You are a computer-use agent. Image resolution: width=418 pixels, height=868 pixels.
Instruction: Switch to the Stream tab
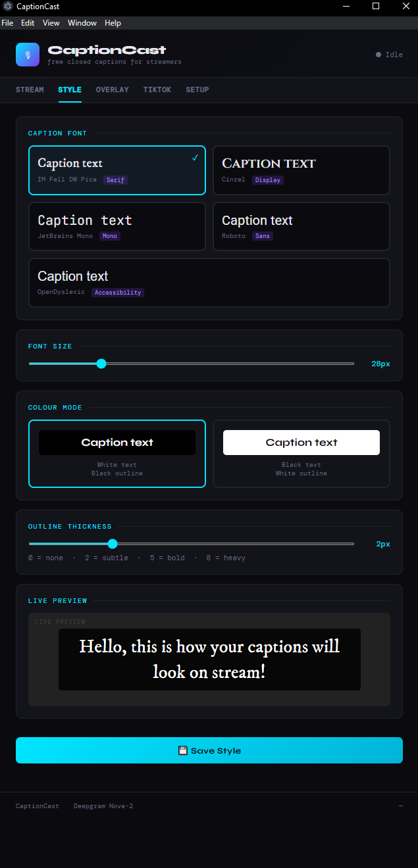pyautogui.click(x=30, y=89)
